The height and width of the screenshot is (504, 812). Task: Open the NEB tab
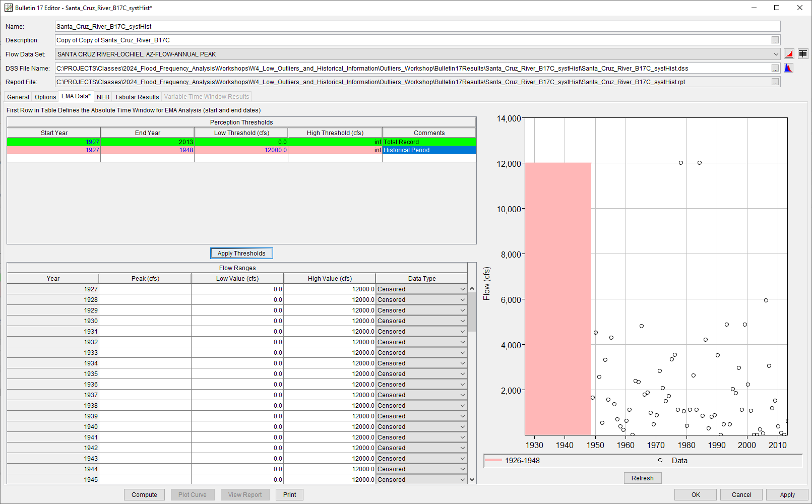[x=103, y=97]
